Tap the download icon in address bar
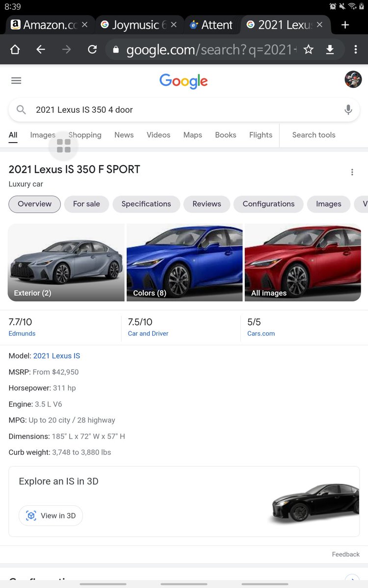 tap(330, 49)
